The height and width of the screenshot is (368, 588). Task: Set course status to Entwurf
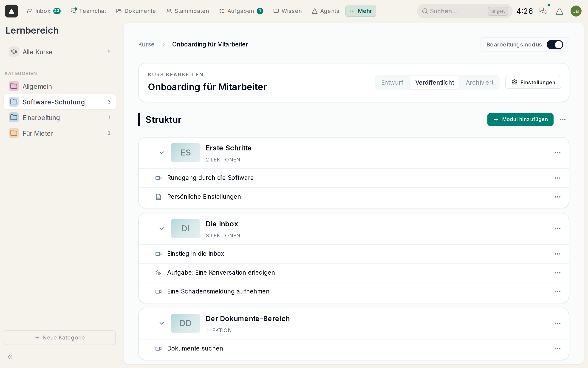[x=392, y=83]
